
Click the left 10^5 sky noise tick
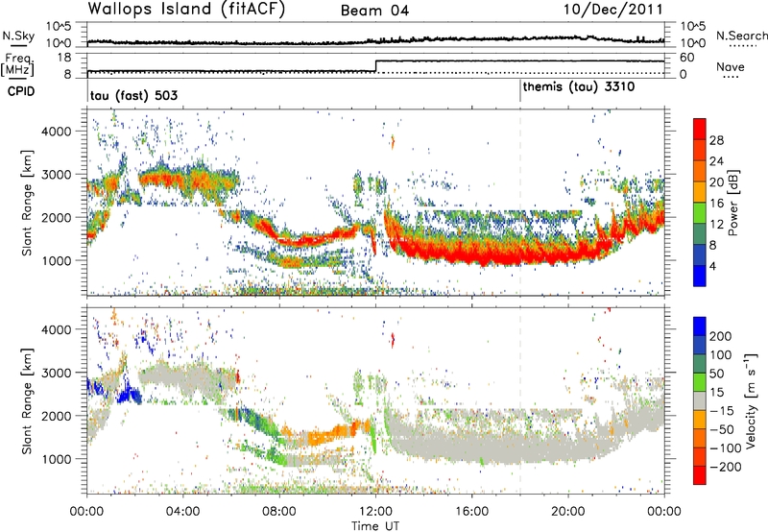pyautogui.click(x=59, y=26)
